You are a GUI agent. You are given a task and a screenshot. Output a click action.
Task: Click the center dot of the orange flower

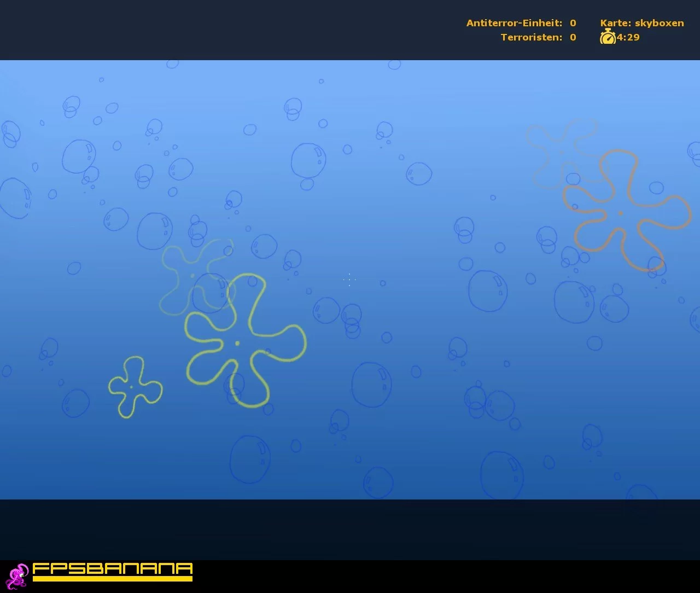[x=620, y=213]
